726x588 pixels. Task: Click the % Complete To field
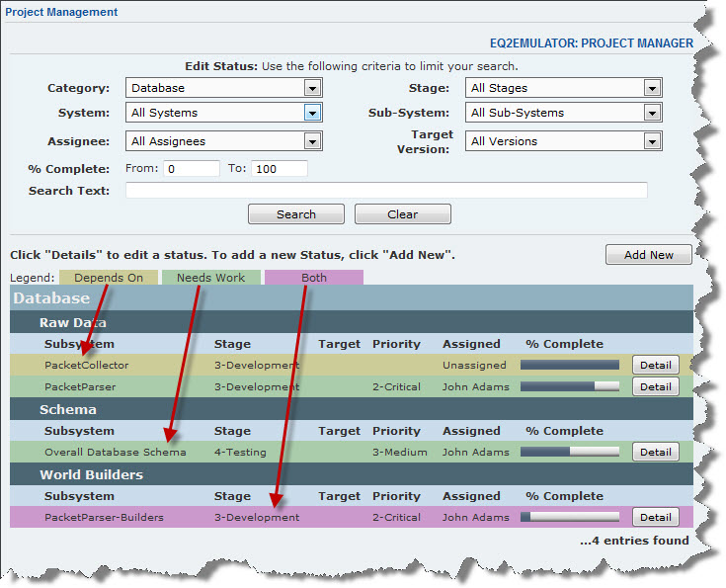pos(279,169)
